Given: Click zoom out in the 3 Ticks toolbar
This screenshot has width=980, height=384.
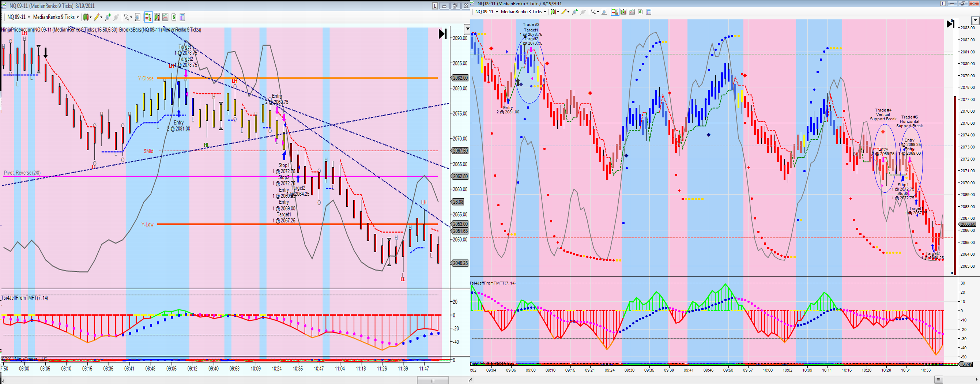Looking at the screenshot, I should pos(583,12).
